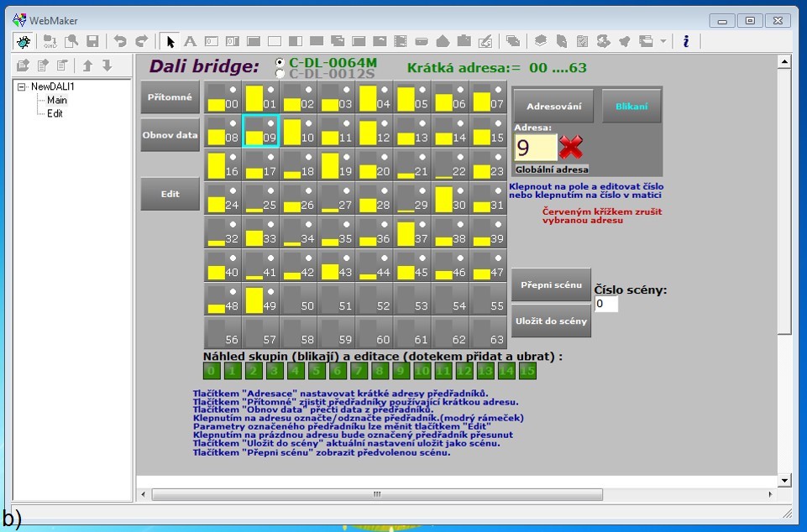The height and width of the screenshot is (532, 807).
Task: Click the house-shaped toolbar icon
Action: (x=443, y=41)
